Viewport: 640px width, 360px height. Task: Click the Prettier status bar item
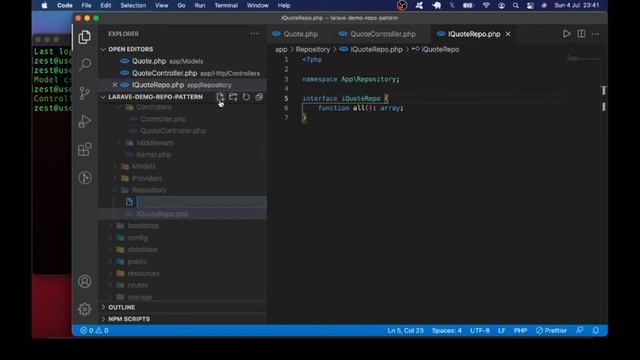point(551,330)
